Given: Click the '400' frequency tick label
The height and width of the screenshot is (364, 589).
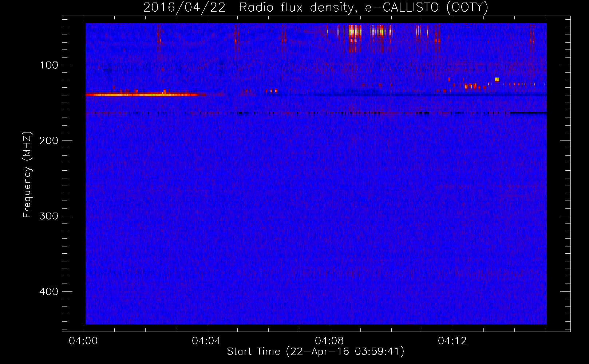Looking at the screenshot, I should tap(48, 292).
